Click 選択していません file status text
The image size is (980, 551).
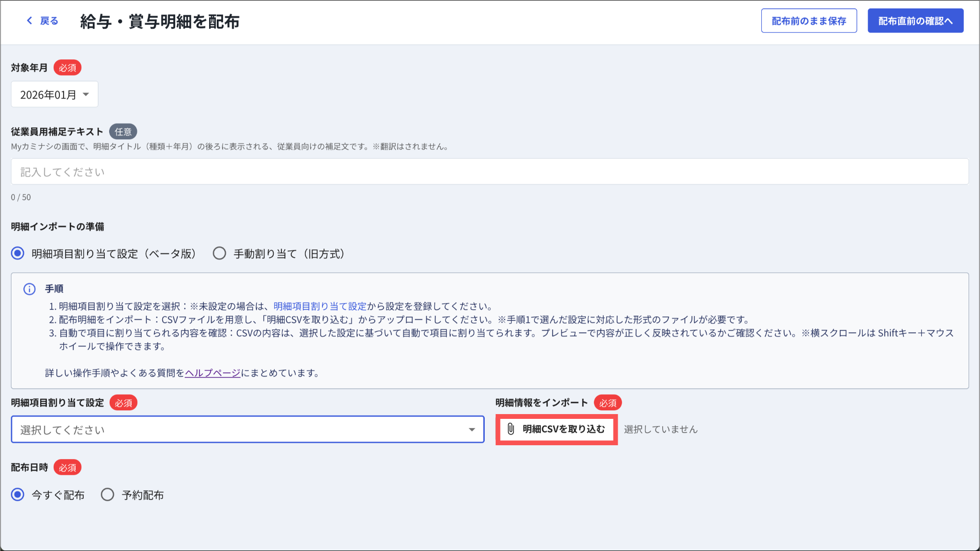660,429
